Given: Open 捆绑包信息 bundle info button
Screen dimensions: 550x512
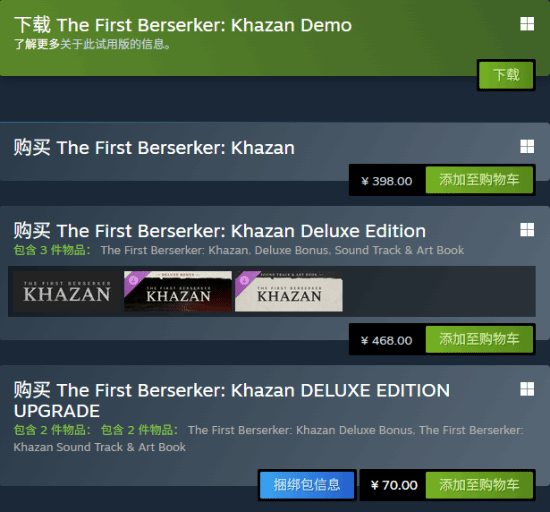Looking at the screenshot, I should 307,485.
